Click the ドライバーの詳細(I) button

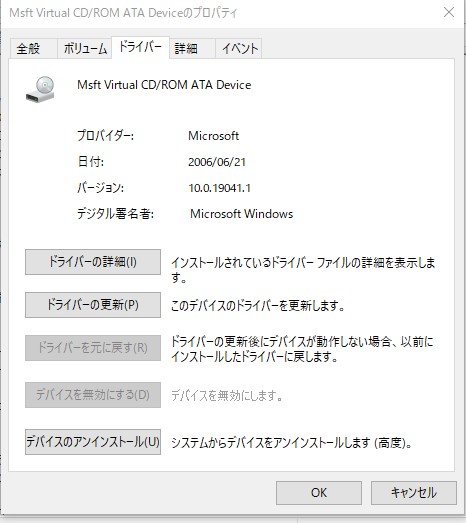[93, 262]
